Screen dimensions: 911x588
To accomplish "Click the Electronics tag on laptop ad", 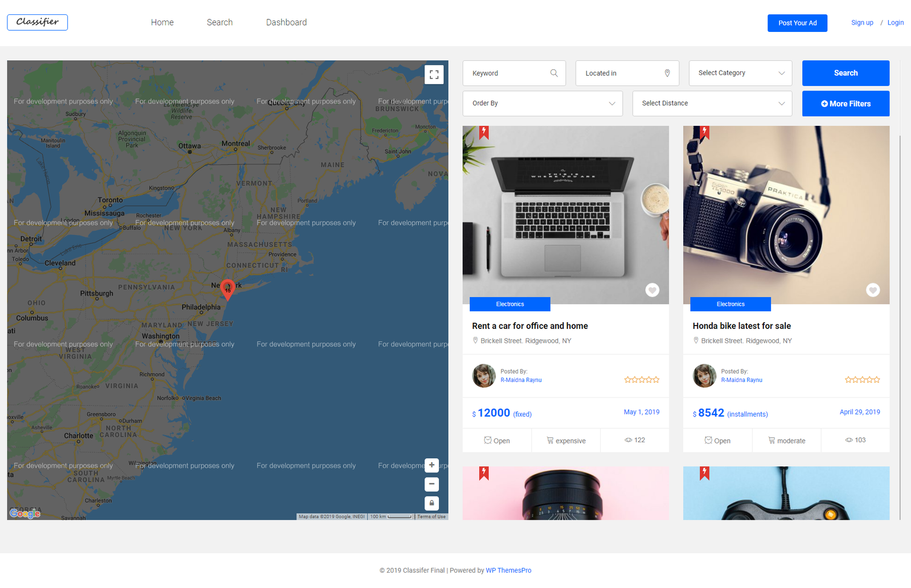I will point(510,304).
